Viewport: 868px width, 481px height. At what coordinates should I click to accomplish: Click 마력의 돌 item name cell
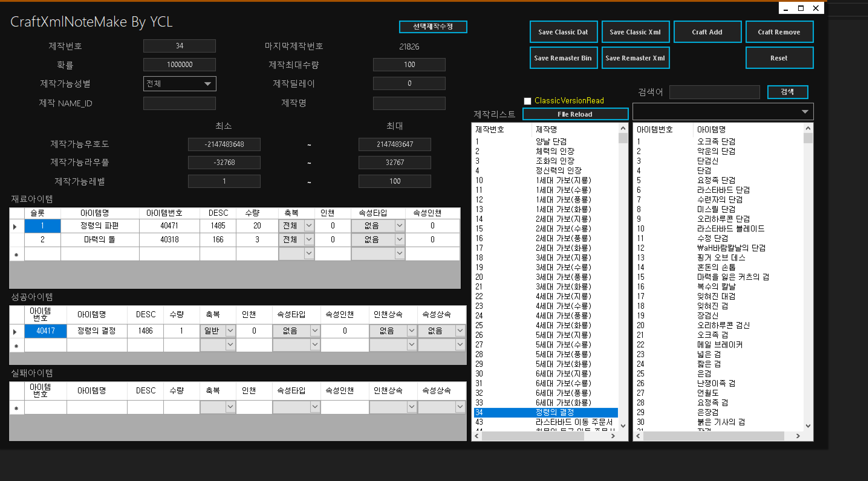(x=100, y=240)
